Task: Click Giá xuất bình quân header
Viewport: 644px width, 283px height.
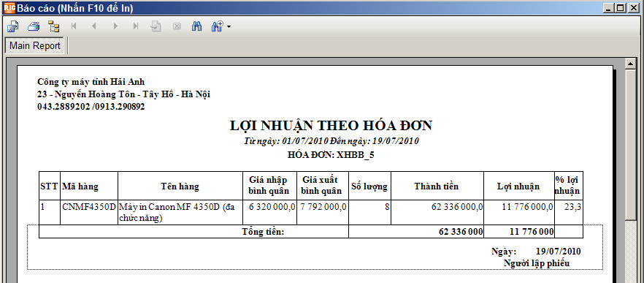Action: click(323, 185)
